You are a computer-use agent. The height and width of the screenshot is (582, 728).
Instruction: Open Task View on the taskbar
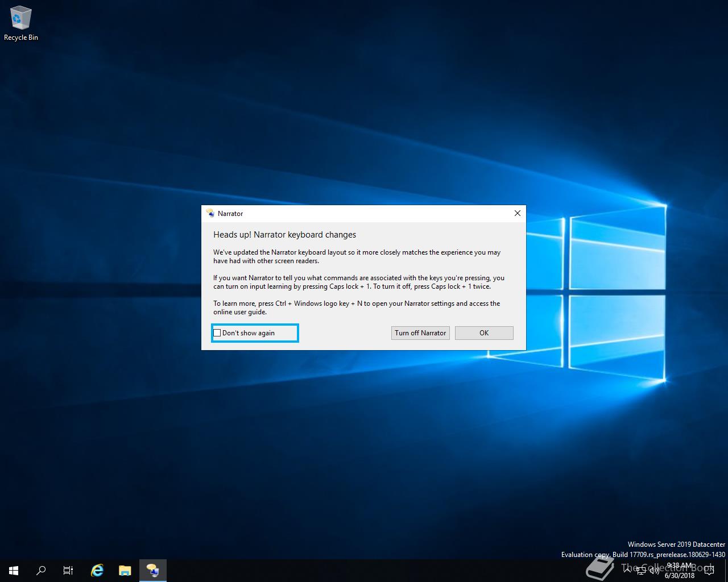[68, 571]
